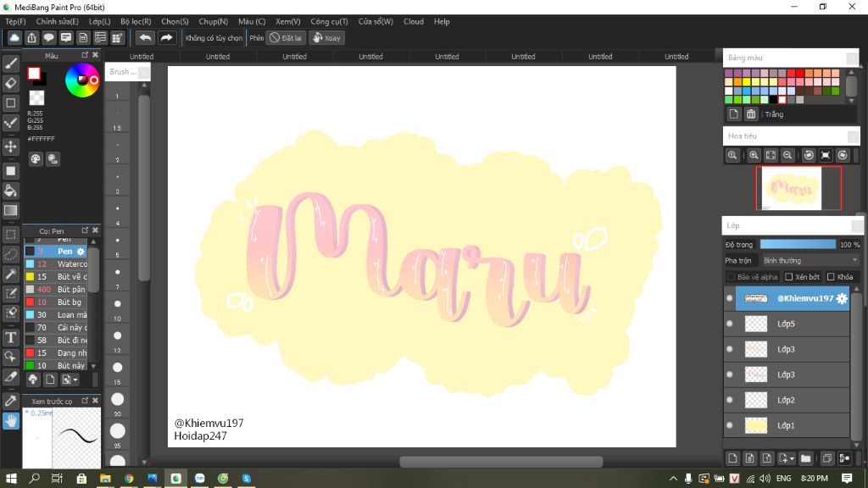Collapse the Hoa tiêu panel header button
The image size is (868, 488).
coord(853,136)
